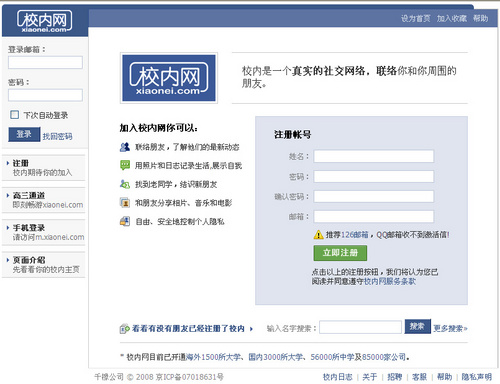The width and height of the screenshot is (500, 384).
Task: Click the 即刻畅游xiaonei.com sidebar text
Action: tap(48, 205)
